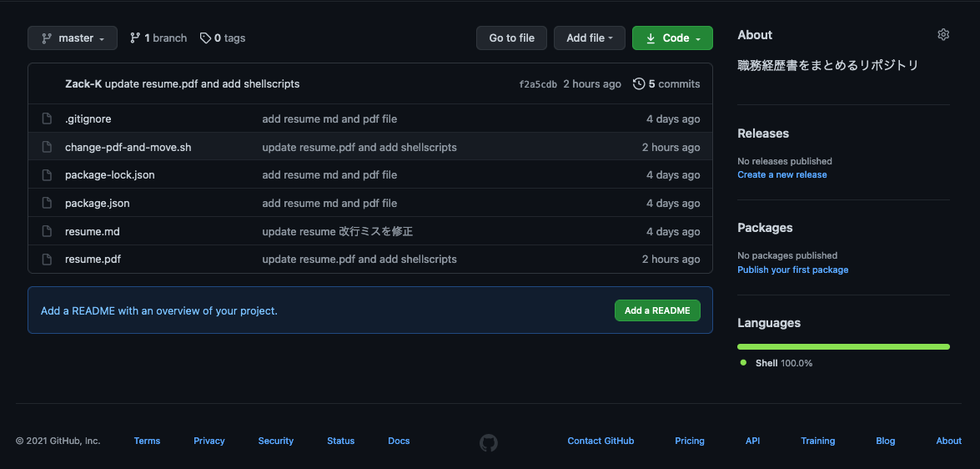Open About footer link
The image size is (980, 469).
(x=949, y=441)
